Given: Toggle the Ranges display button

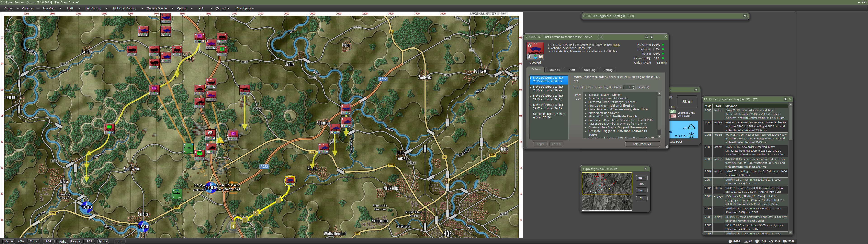Looking at the screenshot, I should point(75,241).
